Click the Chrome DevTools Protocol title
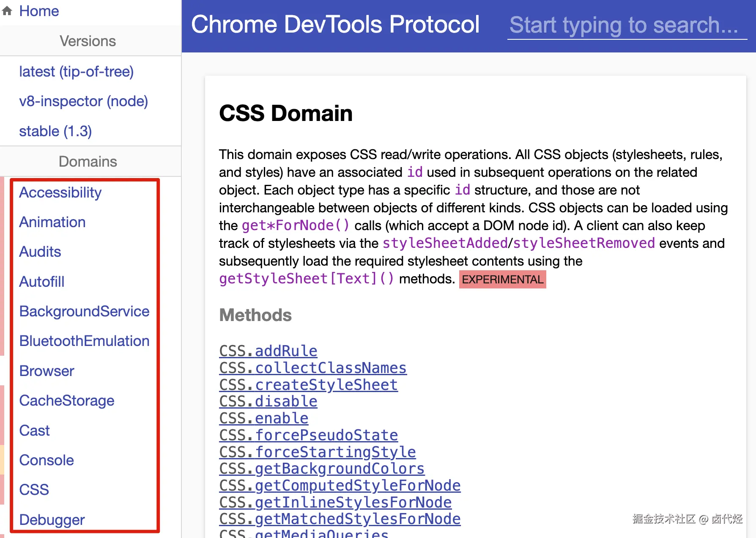 point(335,25)
